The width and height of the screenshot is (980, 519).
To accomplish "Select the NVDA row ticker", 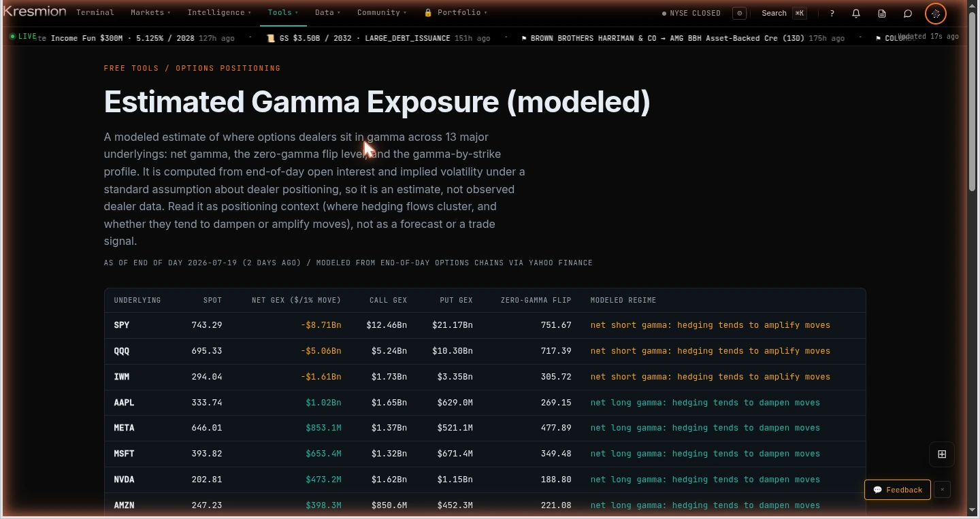I will tap(124, 480).
